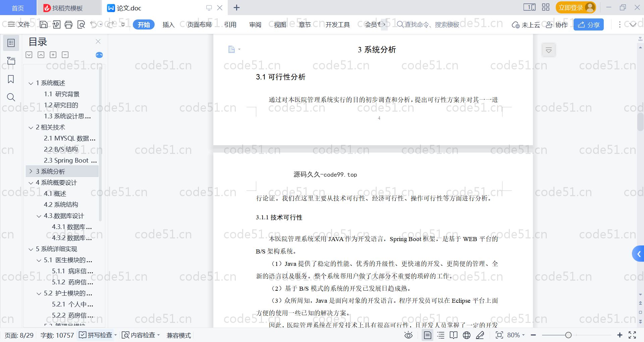The height and width of the screenshot is (342, 644).
Task: Click the 立即登录 login button
Action: click(575, 7)
